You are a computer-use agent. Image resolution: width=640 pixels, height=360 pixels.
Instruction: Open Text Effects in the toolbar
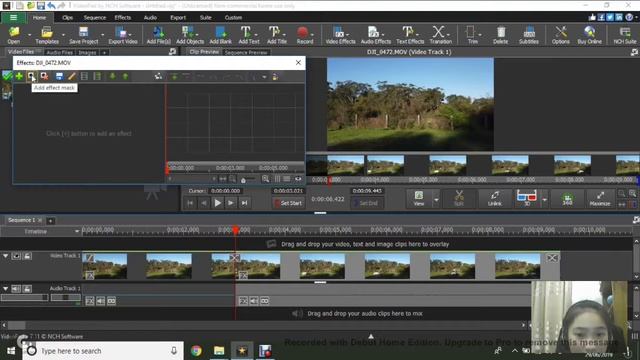click(410, 35)
